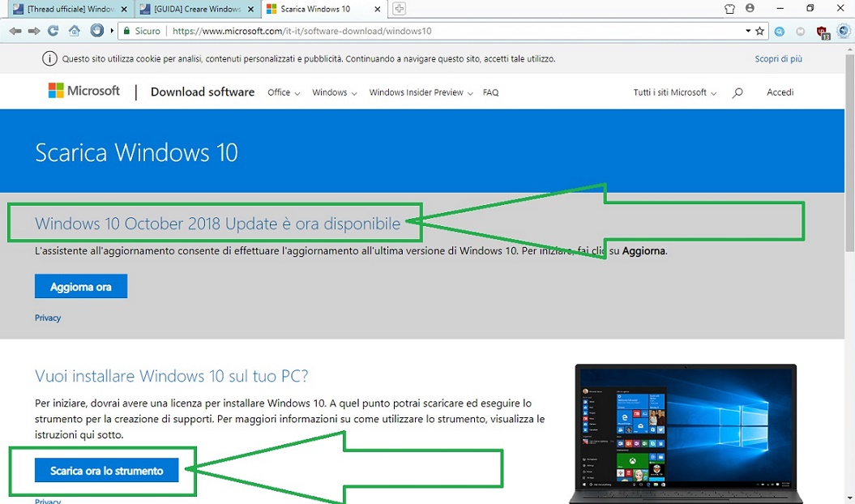Click the Aggiorna ora button

coord(81,286)
